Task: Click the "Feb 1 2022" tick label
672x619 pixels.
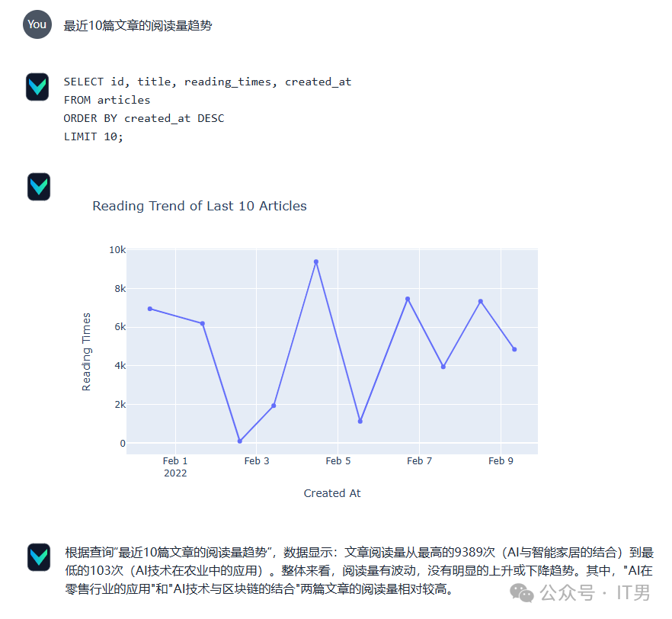Action: click(x=176, y=466)
